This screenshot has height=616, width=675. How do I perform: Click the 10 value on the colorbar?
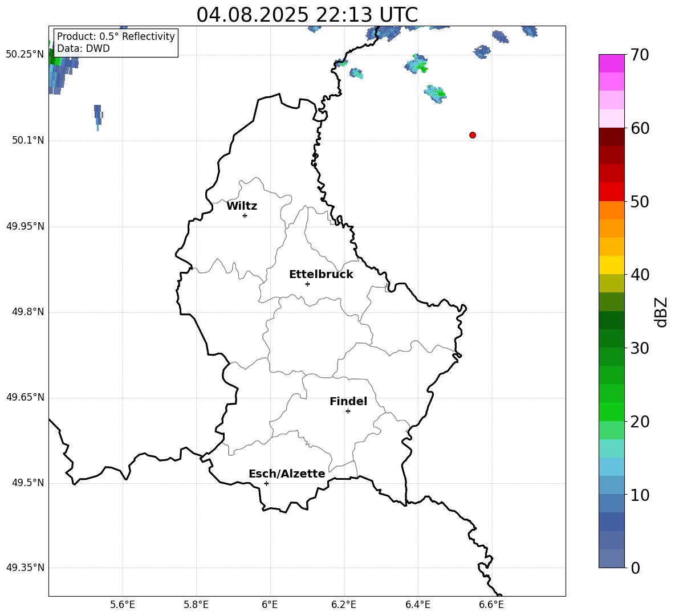click(640, 495)
